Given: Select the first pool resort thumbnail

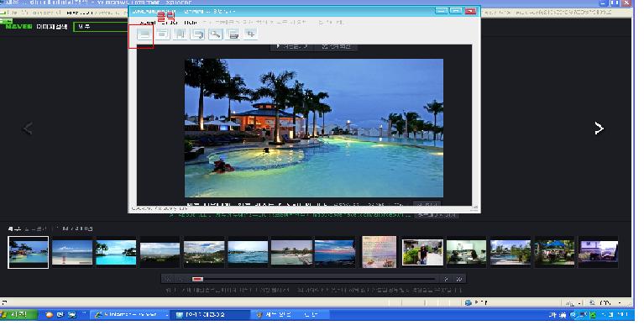Looking at the screenshot, I should click(x=29, y=252).
